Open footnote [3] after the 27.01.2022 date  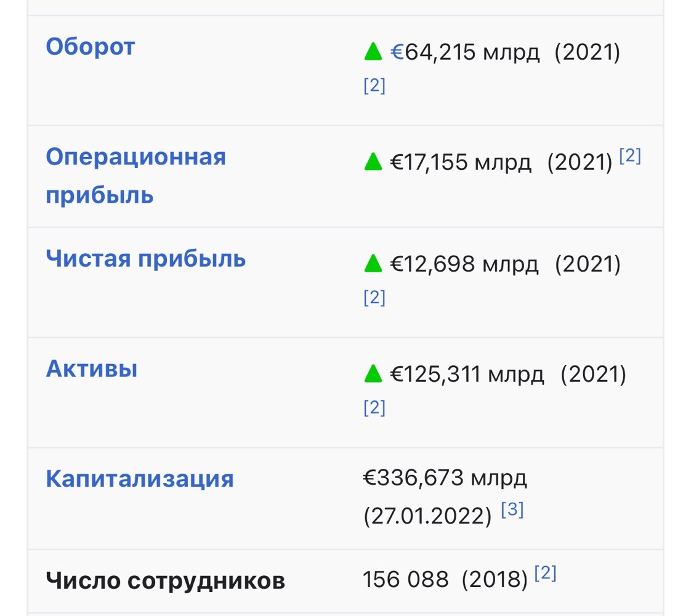(x=512, y=509)
